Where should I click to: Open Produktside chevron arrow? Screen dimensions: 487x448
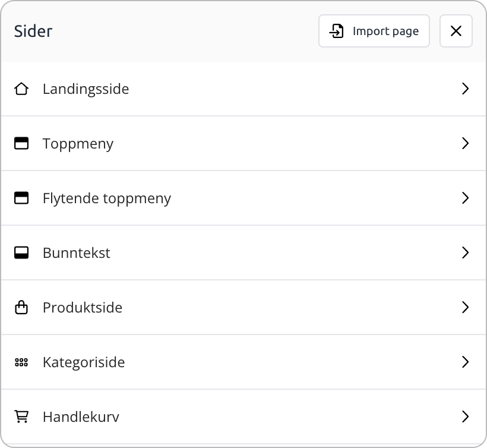pyautogui.click(x=466, y=308)
